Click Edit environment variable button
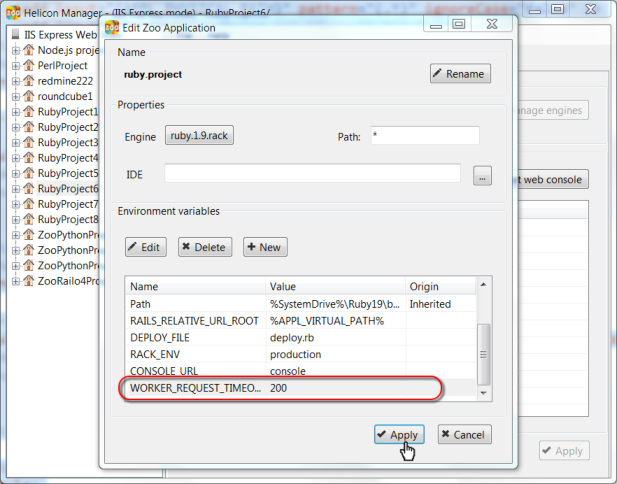The height and width of the screenshot is (484, 617). pos(145,247)
